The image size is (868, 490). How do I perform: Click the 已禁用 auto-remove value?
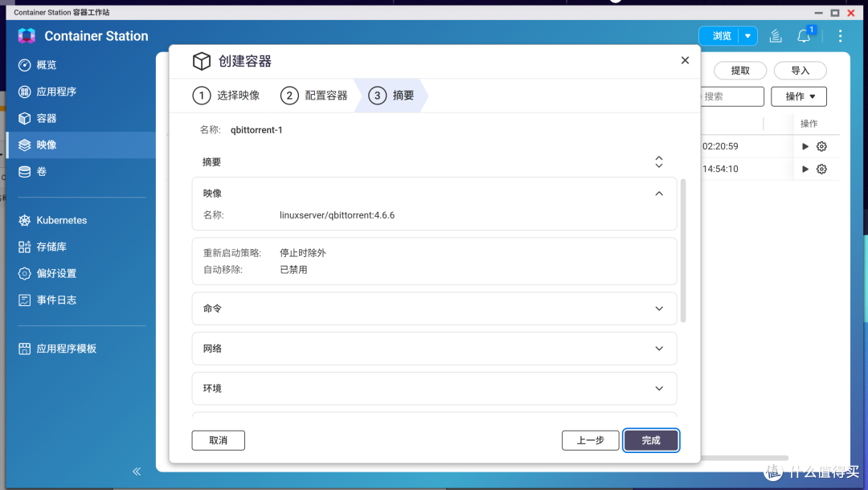(293, 270)
